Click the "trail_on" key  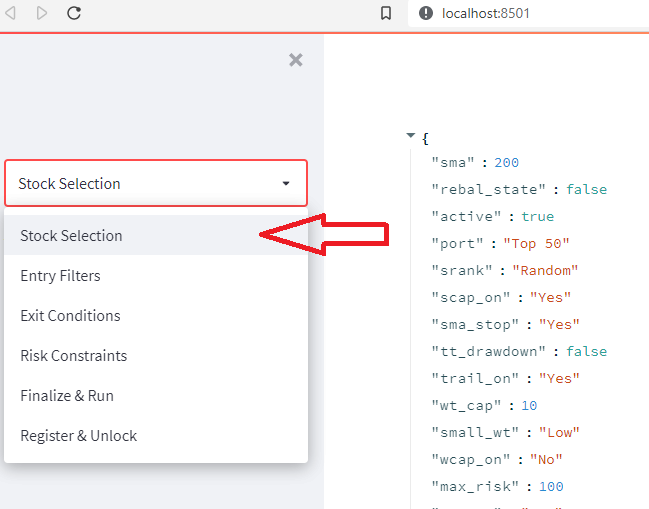(x=475, y=378)
